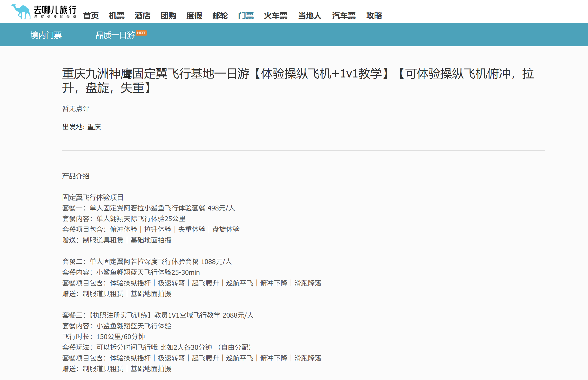Screen dimensions: 588x380
Task: Go to the 邮轮 page
Action: point(220,16)
